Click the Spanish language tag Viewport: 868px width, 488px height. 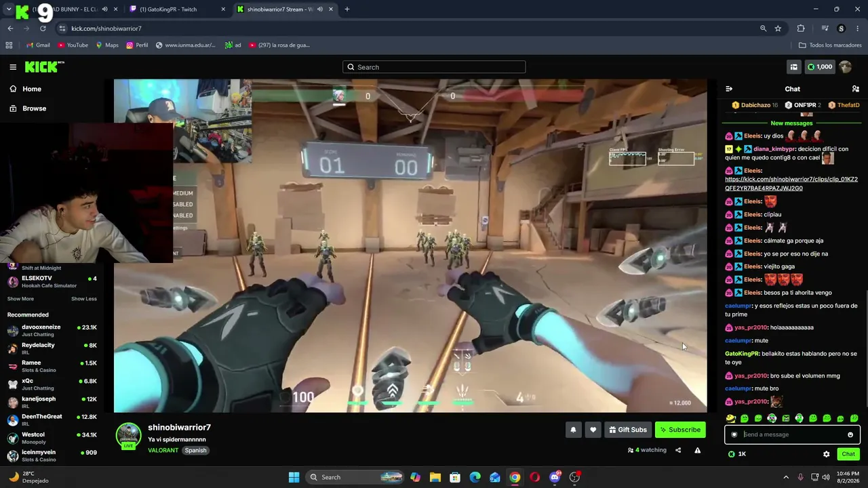coord(195,451)
